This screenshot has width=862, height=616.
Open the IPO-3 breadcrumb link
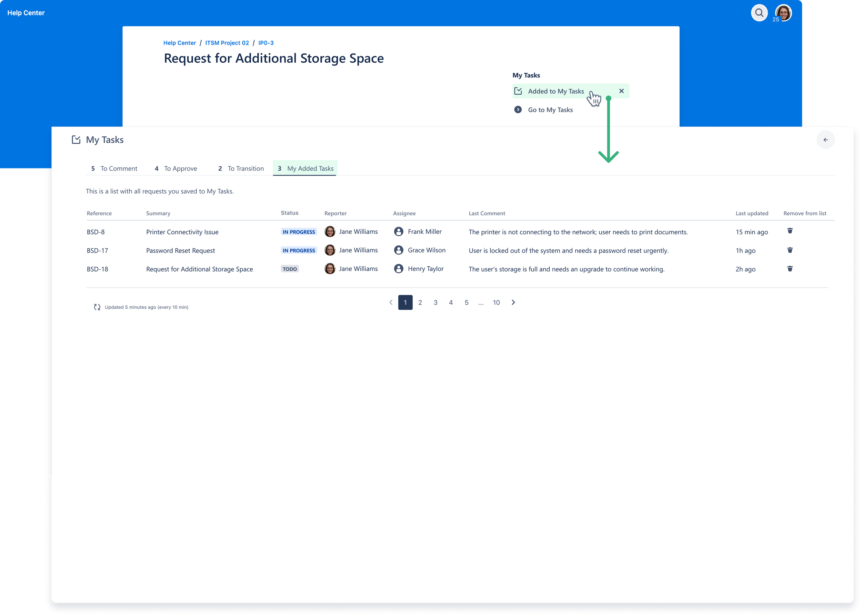point(266,43)
